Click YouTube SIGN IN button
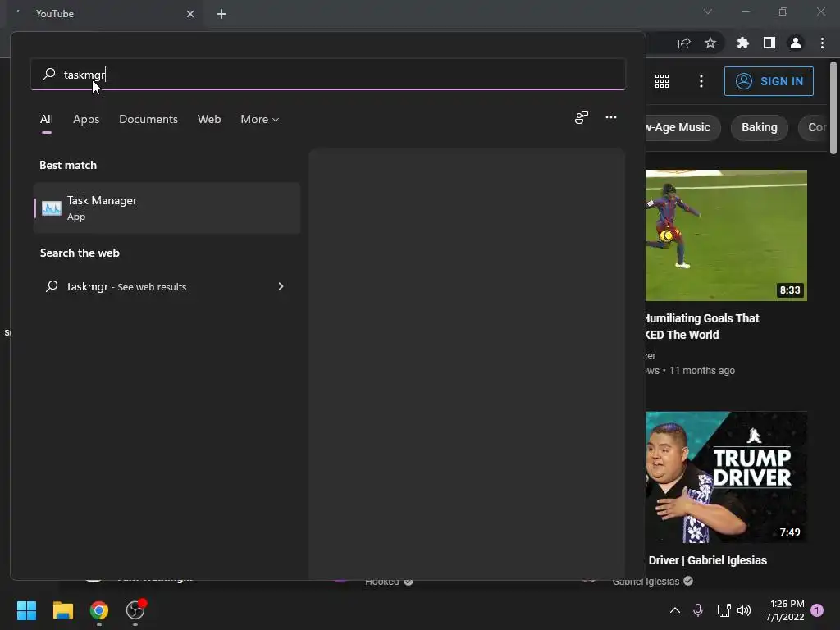 [769, 81]
